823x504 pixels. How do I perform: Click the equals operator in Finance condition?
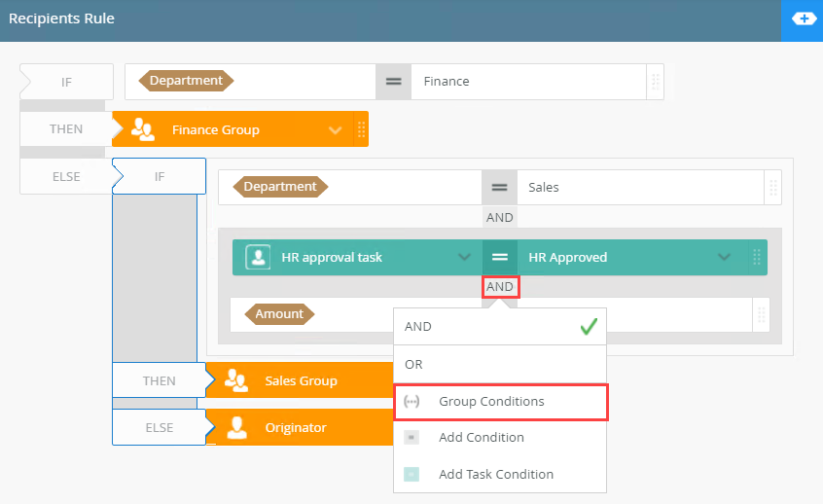(x=393, y=82)
